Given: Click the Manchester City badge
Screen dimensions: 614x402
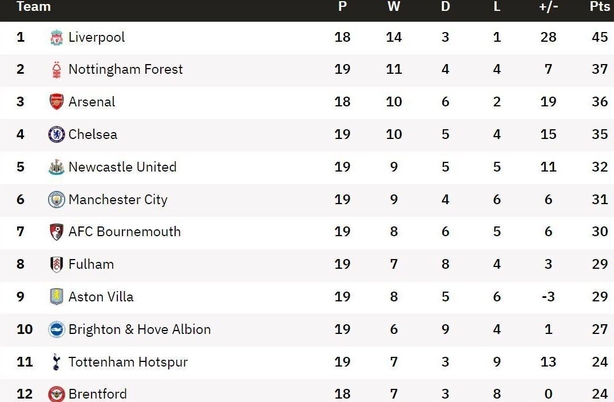Looking at the screenshot, I should click(56, 200).
